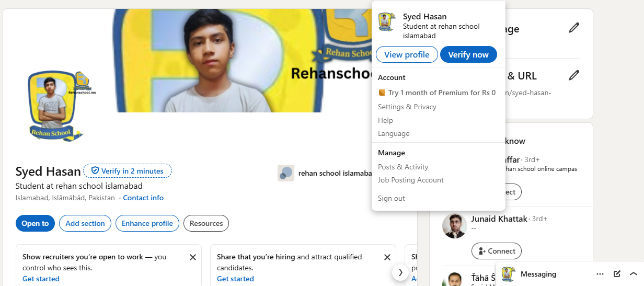
Task: Click the edit pencil icon beside profile language
Action: pyautogui.click(x=574, y=28)
